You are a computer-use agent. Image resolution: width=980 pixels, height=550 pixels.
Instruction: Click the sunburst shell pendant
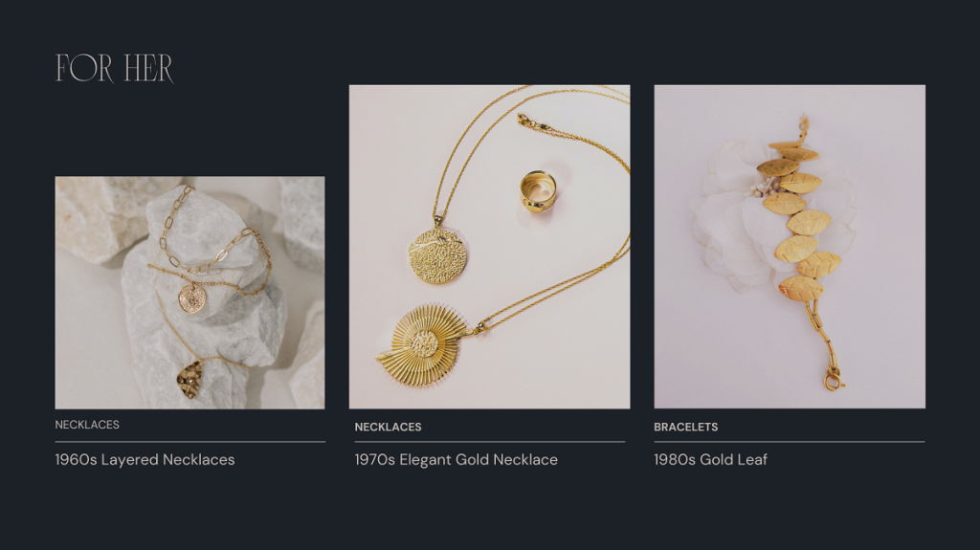coord(423,345)
